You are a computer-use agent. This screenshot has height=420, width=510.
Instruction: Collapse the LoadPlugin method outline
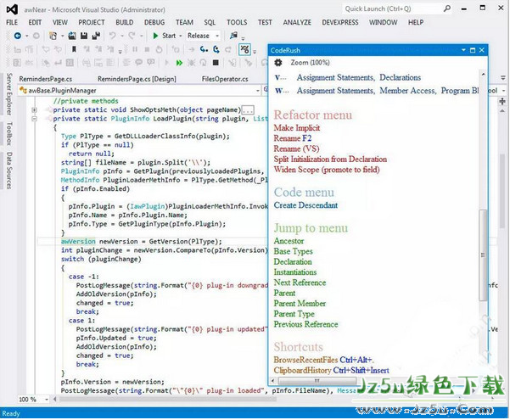(34, 119)
